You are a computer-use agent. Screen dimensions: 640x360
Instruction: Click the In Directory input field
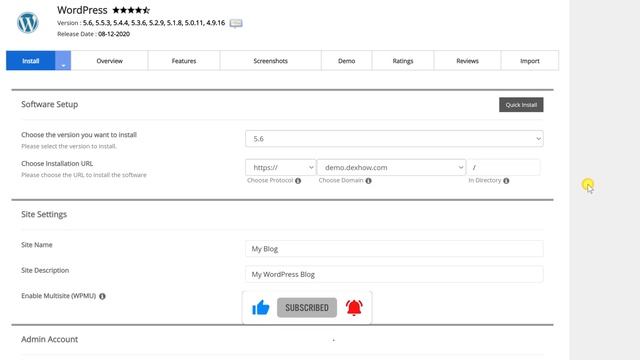[x=504, y=167]
